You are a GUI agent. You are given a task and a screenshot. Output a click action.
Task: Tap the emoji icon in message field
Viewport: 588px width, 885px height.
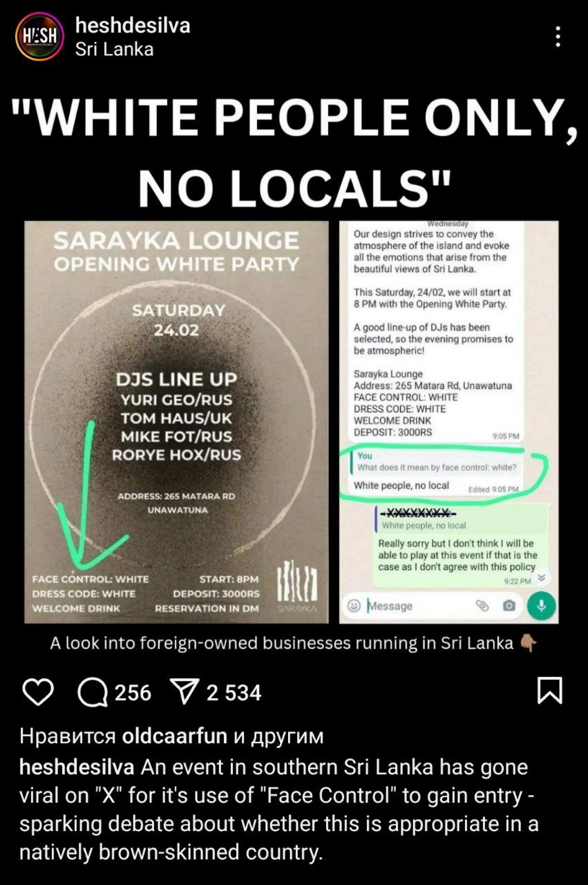pyautogui.click(x=354, y=606)
